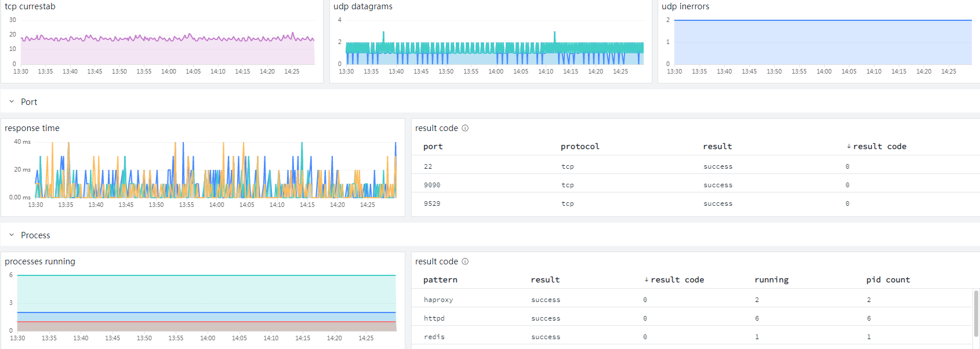980x349 pixels.
Task: Click the tcp currestab panel title
Action: click(x=30, y=6)
